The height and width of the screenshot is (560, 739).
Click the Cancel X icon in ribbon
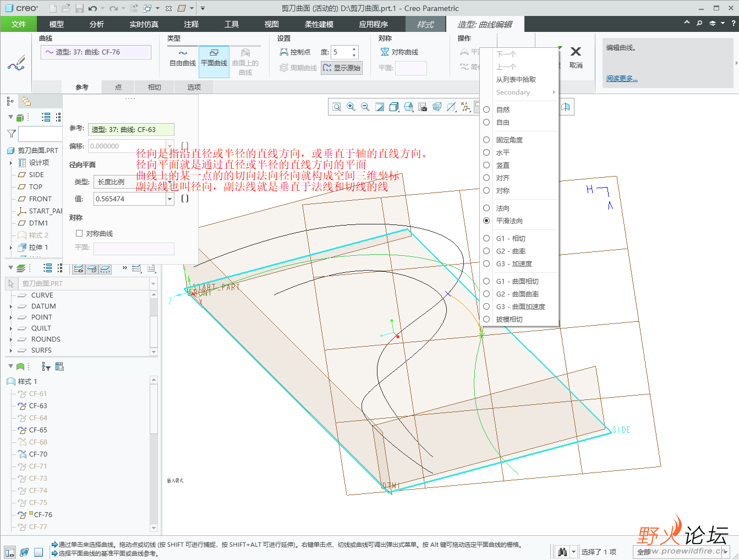click(x=576, y=51)
